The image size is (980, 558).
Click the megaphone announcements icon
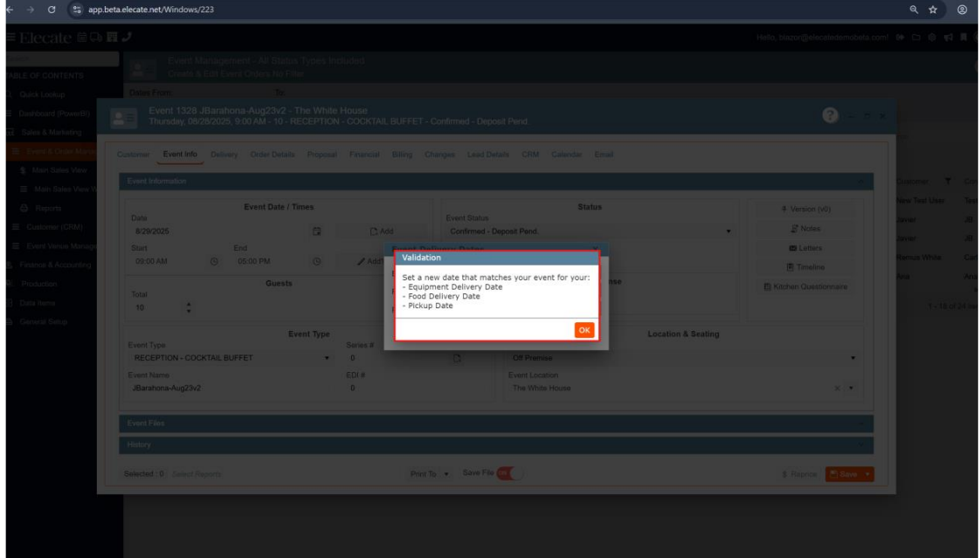coord(949,38)
